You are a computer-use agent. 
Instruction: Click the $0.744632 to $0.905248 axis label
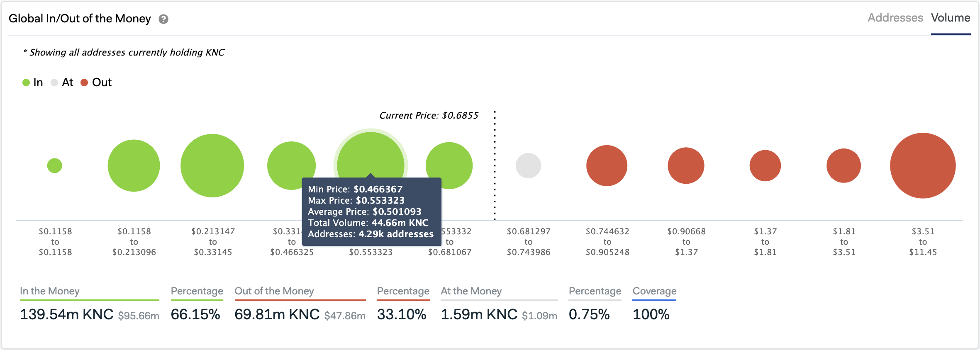(x=607, y=242)
